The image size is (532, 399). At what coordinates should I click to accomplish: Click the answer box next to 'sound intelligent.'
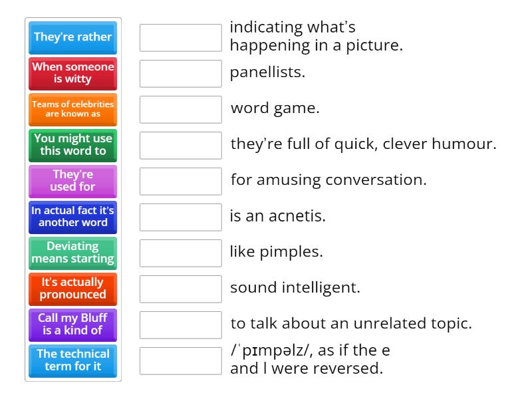tap(180, 289)
